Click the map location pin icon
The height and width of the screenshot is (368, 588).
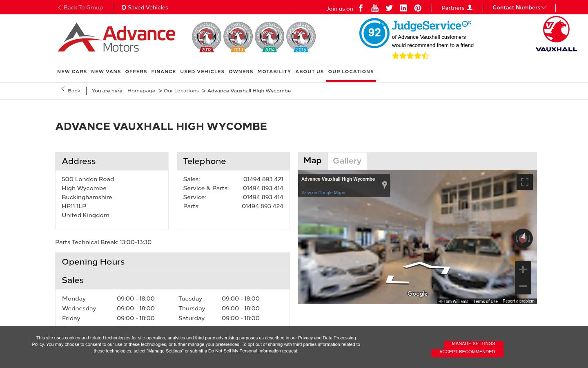[x=385, y=185]
